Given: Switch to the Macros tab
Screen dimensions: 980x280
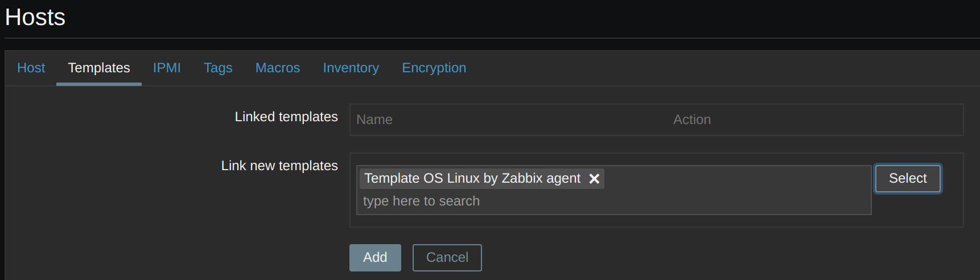Looking at the screenshot, I should (277, 68).
